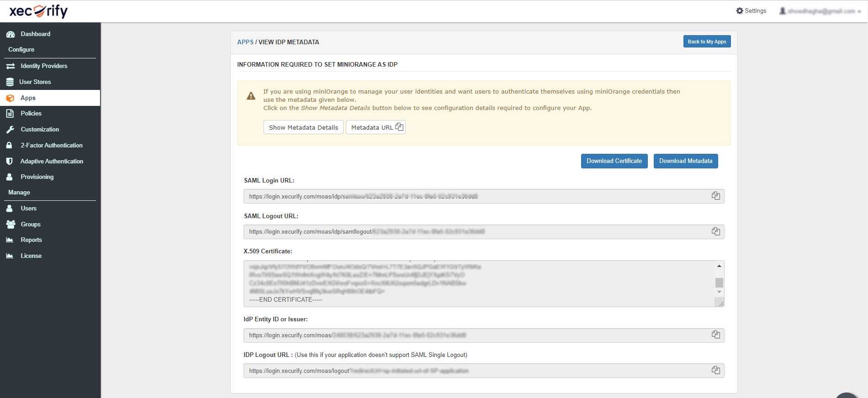Click the 2-Factor Authentication lock icon
The image size is (868, 398).
tap(9, 145)
